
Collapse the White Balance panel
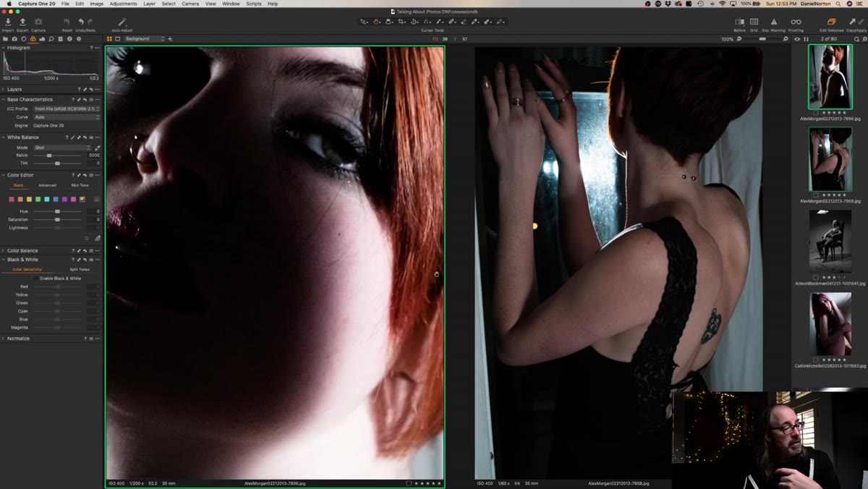coord(4,137)
